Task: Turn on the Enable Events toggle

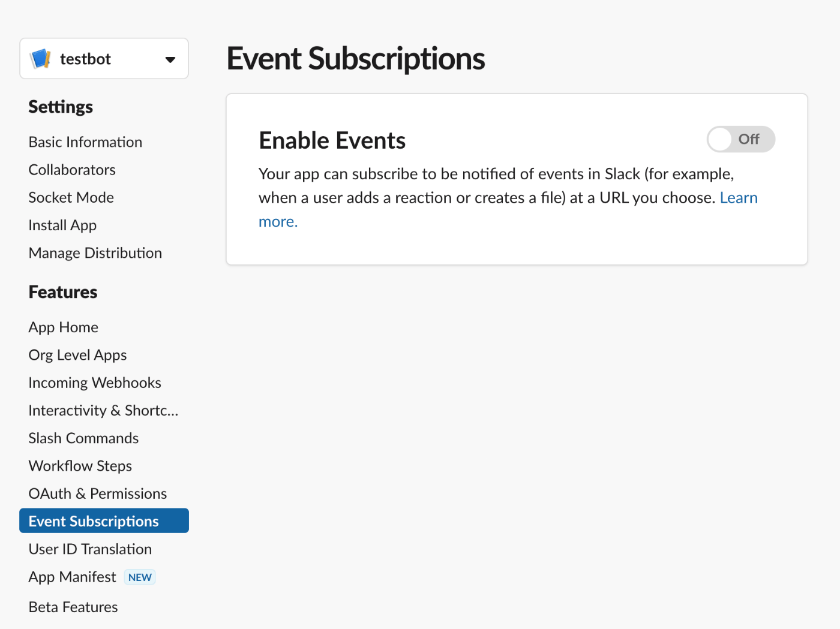Action: [x=741, y=139]
